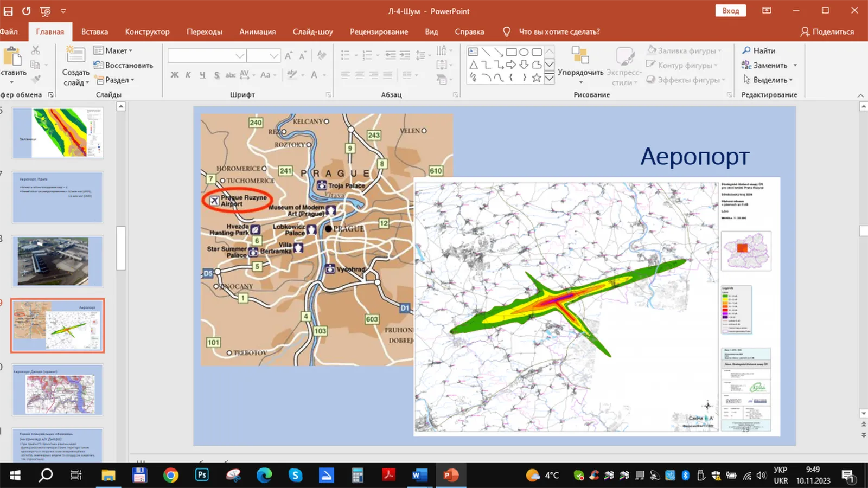Select the oval shape
Image resolution: width=868 pixels, height=488 pixels.
(524, 52)
